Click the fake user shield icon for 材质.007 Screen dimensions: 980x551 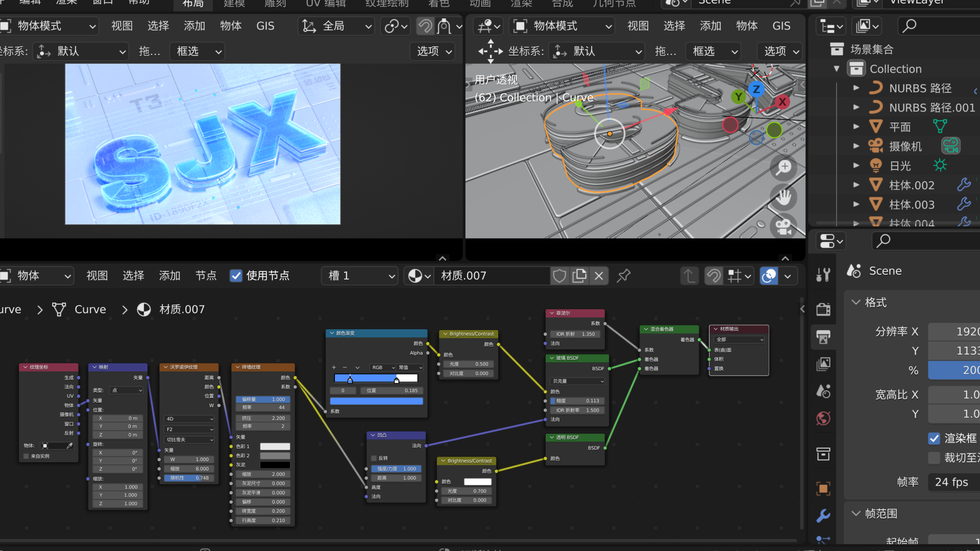coord(559,275)
